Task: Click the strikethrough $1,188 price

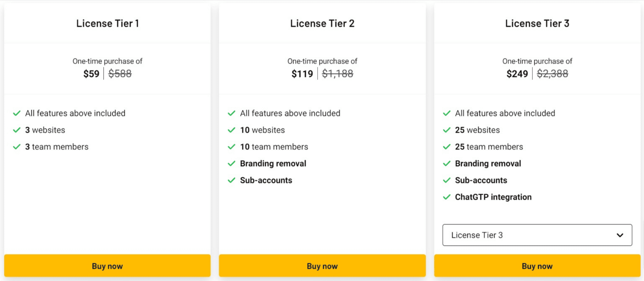Action: click(x=337, y=74)
